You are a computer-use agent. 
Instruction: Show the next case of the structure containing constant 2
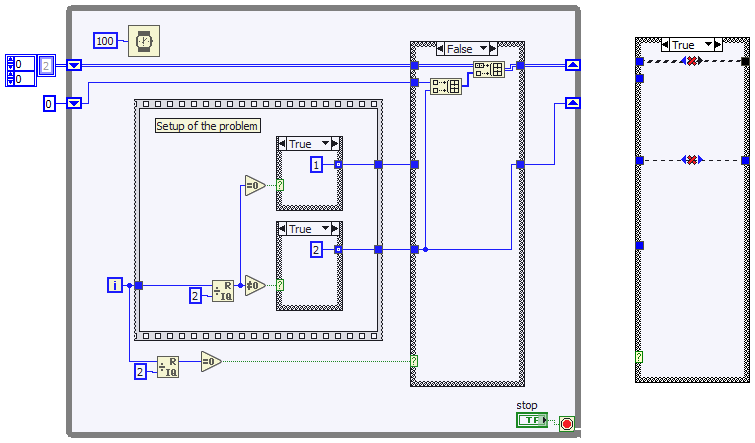[335, 229]
